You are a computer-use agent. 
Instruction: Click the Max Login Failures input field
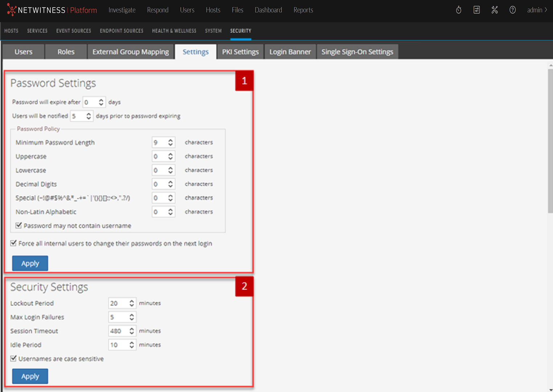coord(118,317)
